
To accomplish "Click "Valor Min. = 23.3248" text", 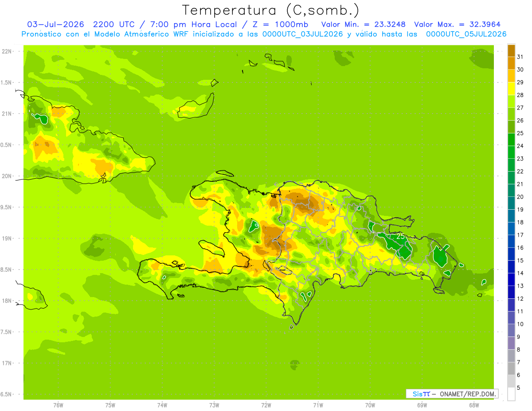I will [x=364, y=24].
